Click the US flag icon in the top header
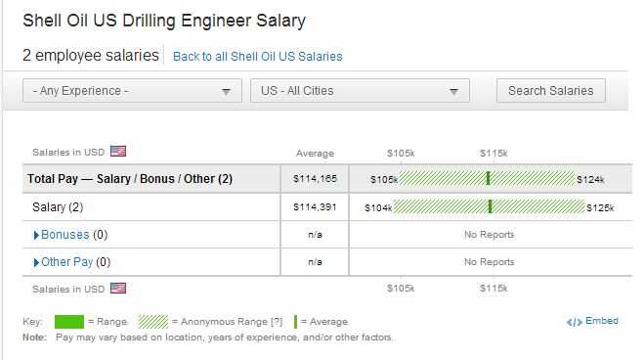The image size is (644, 360). pos(118,152)
